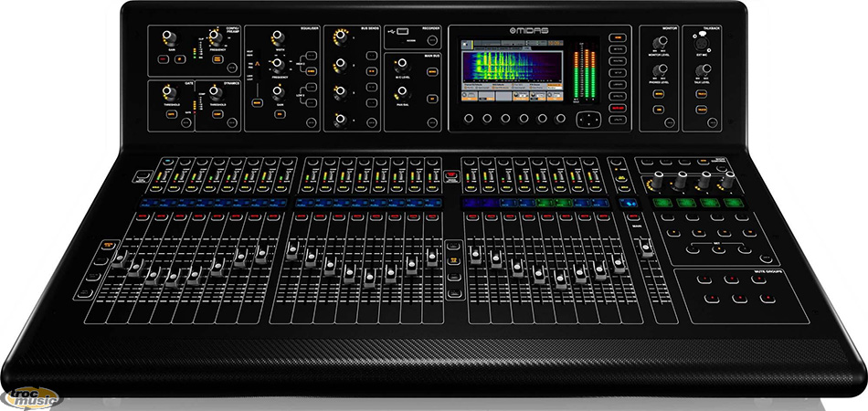Screen dimensions: 868x411
Task: Click the first assign knob above green displays
Action: (x=658, y=179)
